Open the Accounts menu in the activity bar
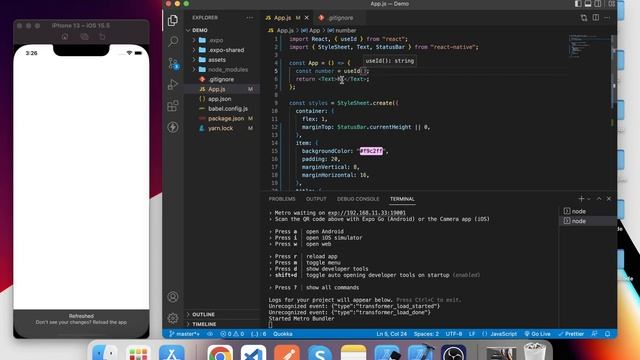640x360 pixels. 173,297
